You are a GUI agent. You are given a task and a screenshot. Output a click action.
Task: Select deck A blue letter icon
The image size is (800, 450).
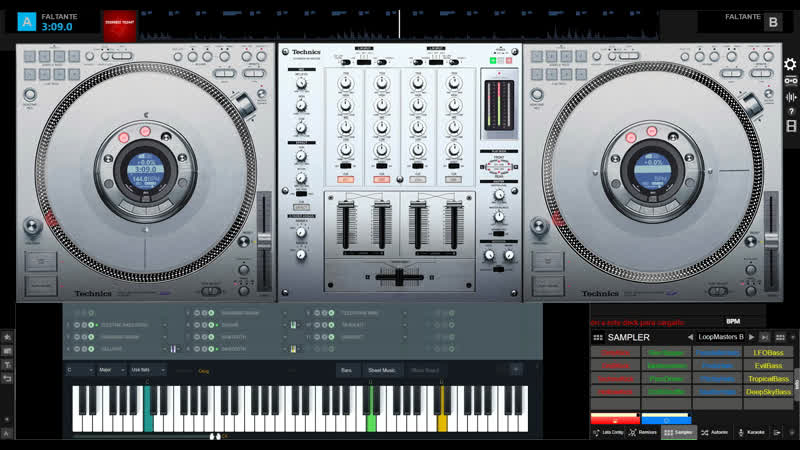tap(27, 22)
